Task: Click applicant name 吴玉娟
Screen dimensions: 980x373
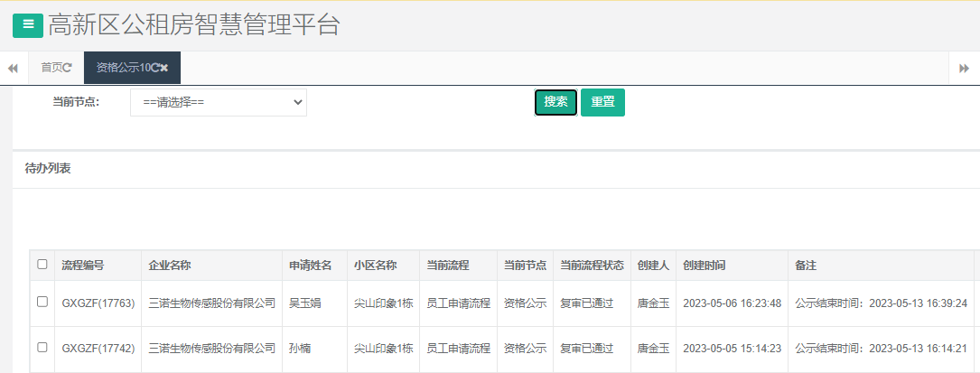Action: click(x=304, y=303)
